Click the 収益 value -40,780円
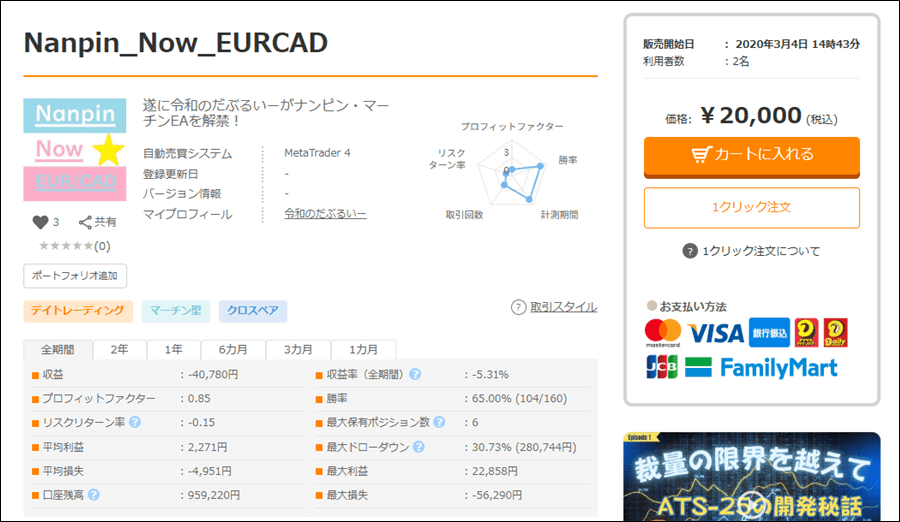 point(212,374)
